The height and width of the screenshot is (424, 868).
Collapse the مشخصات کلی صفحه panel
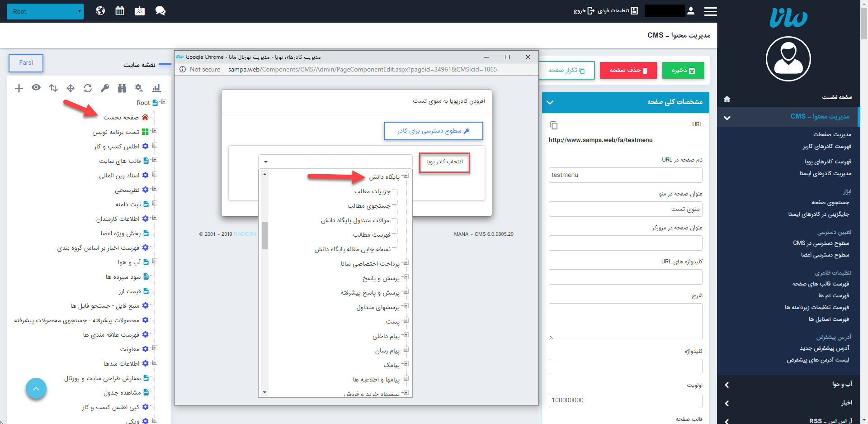tap(550, 102)
